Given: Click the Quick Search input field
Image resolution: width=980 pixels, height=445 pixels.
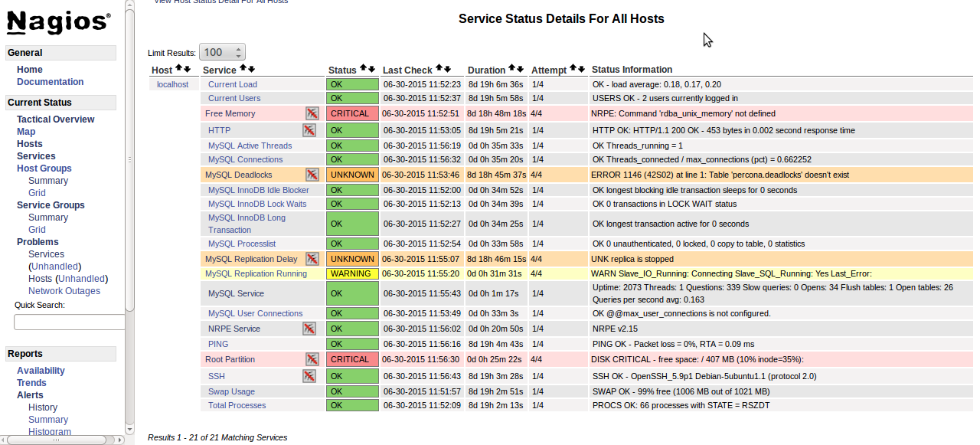Looking at the screenshot, I should coord(69,322).
